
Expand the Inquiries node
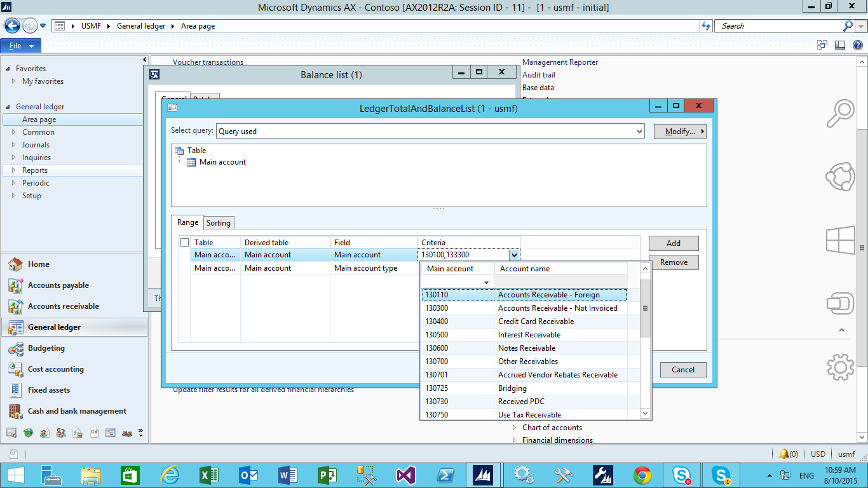point(14,158)
